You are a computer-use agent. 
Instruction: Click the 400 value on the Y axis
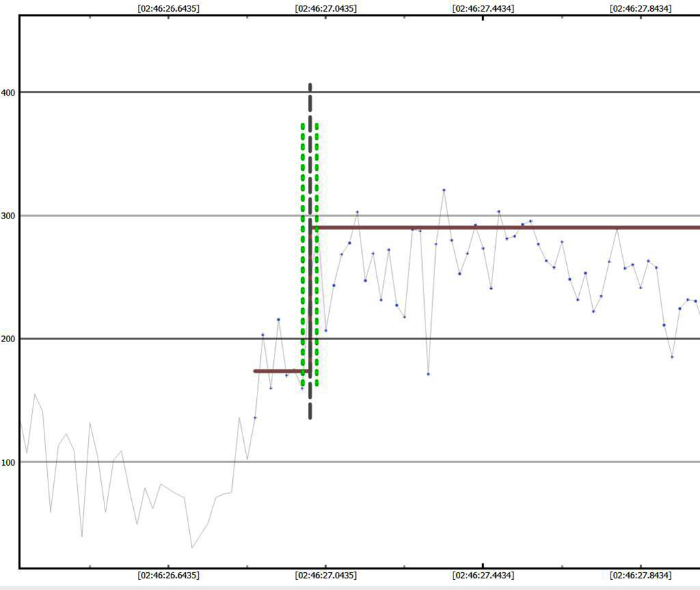(x=8, y=92)
